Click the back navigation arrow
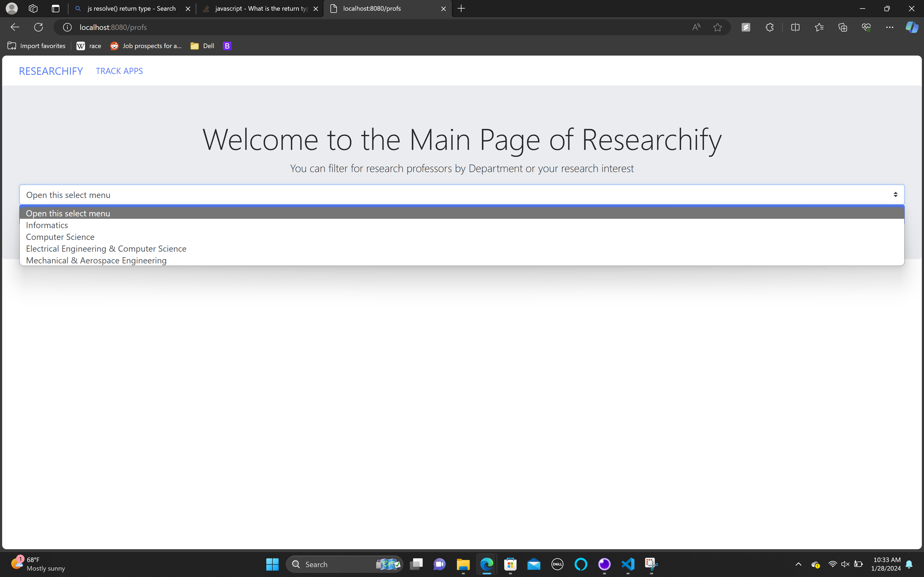This screenshot has width=924, height=577. pos(15,27)
